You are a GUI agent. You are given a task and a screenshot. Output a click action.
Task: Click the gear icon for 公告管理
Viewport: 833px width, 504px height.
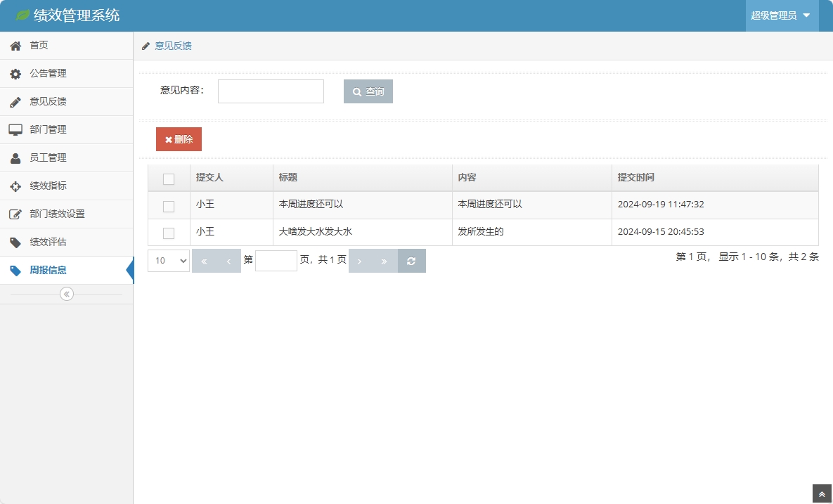click(x=15, y=74)
